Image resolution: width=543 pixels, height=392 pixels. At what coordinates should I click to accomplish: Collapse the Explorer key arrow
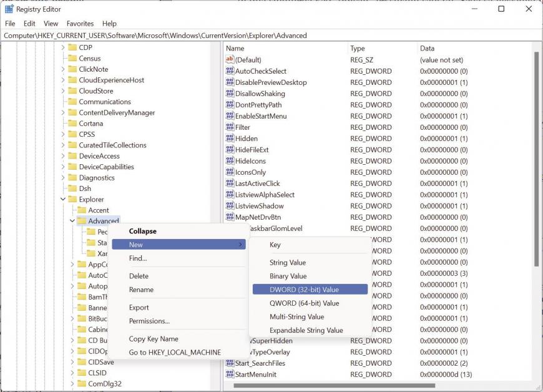62,199
